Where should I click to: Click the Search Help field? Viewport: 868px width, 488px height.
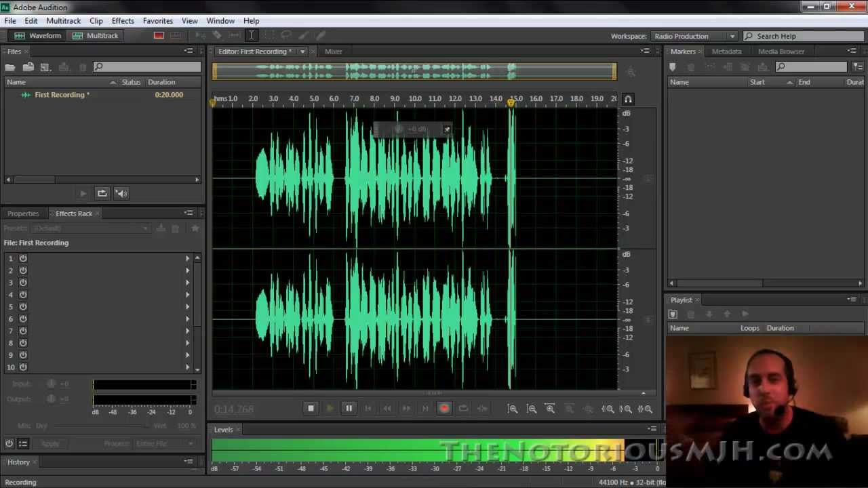(x=804, y=36)
